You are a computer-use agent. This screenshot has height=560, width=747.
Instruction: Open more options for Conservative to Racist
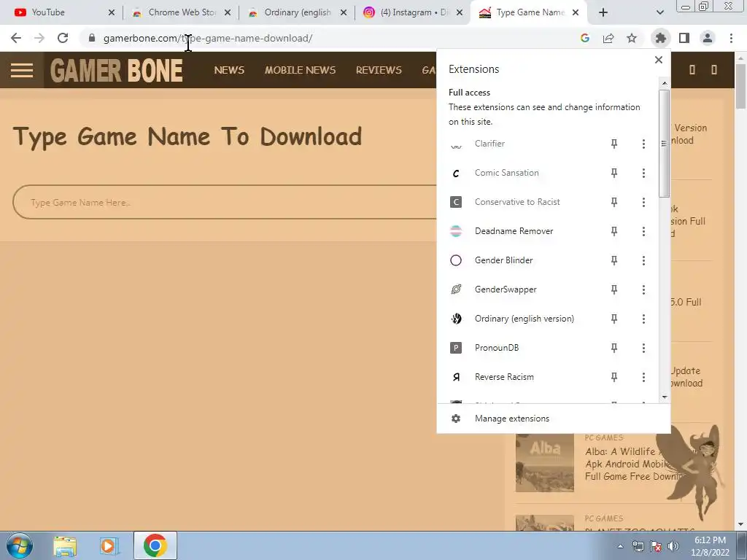tap(643, 202)
